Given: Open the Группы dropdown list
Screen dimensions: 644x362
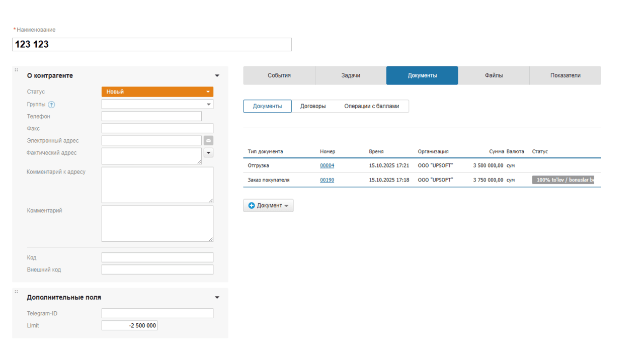Looking at the screenshot, I should (157, 105).
